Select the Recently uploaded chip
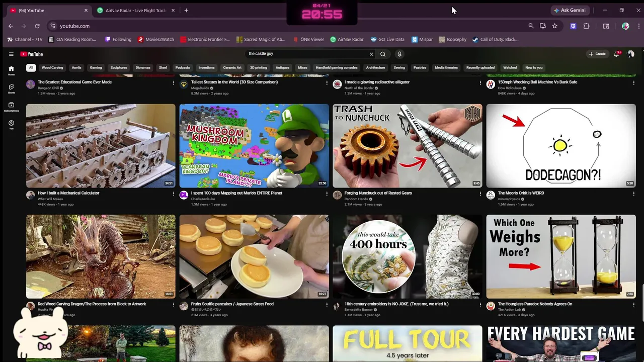Screen dimensions: 644x362 click(480, 67)
